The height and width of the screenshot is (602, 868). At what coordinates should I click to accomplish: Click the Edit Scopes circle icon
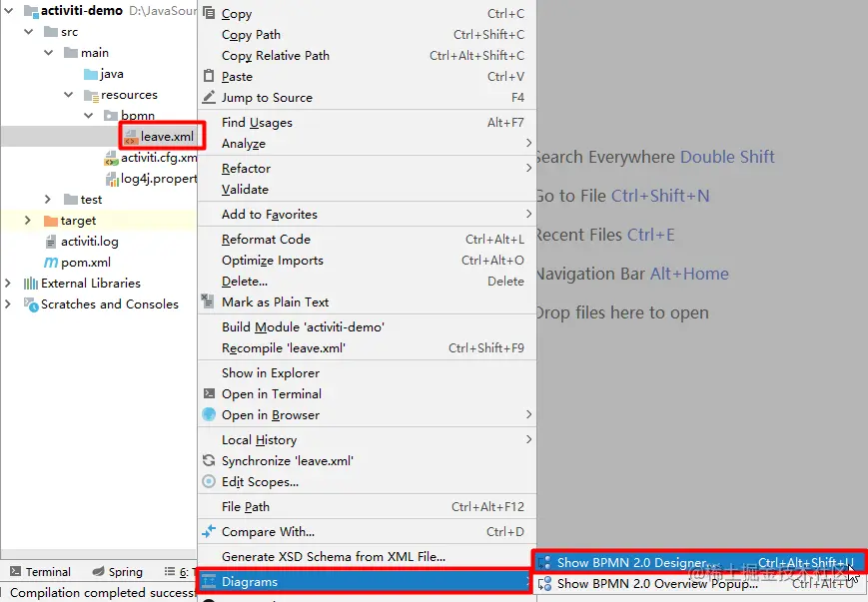pyautogui.click(x=209, y=481)
